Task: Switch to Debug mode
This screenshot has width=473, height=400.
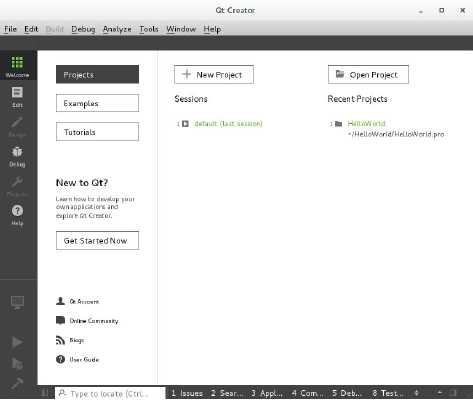Action: 17,156
